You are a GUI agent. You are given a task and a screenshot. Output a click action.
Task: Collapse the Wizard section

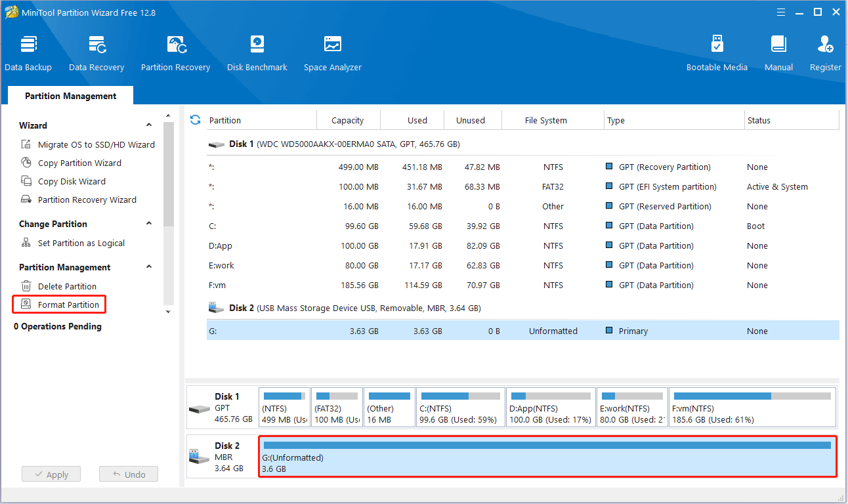coord(149,125)
